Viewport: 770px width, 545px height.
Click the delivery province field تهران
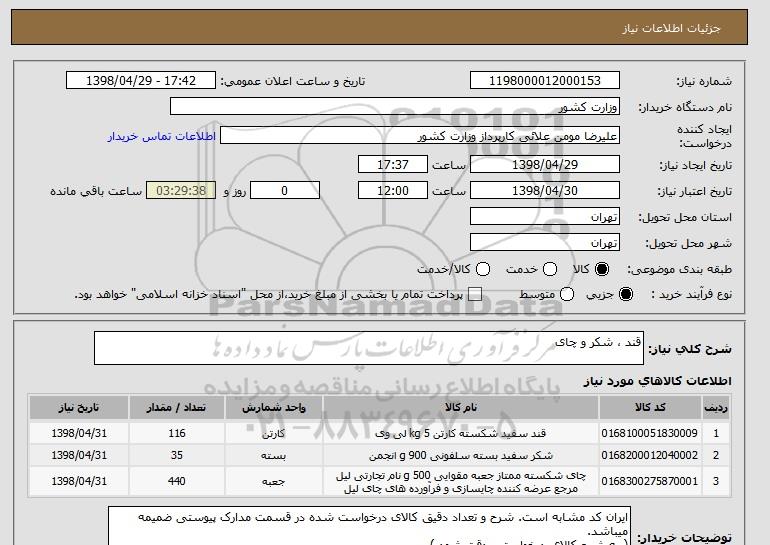(545, 217)
